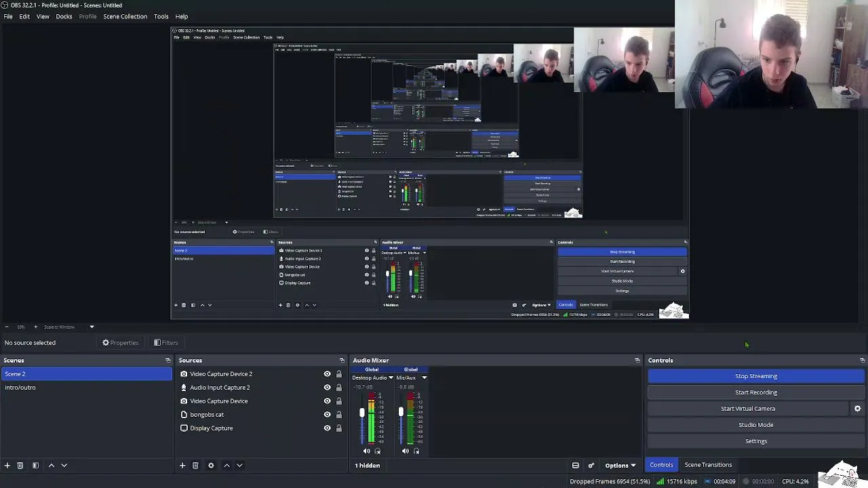Mute the Mic/Aux channel
The width and height of the screenshot is (868, 488).
pos(406,451)
